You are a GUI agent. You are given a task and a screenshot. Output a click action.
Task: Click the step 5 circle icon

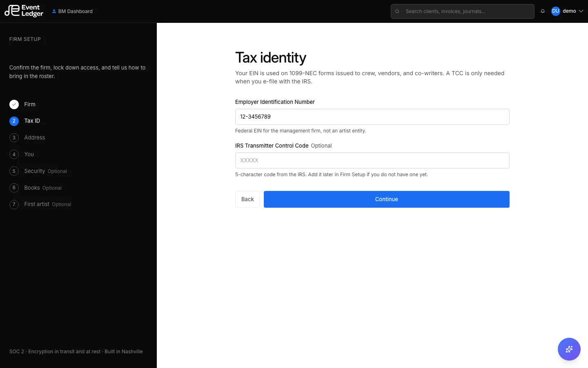[x=14, y=171]
